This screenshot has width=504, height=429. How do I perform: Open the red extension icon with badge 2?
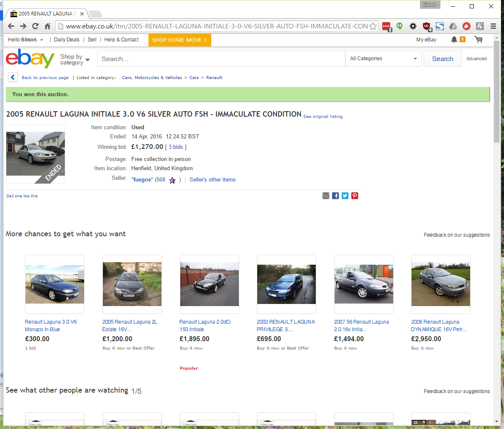tap(386, 26)
